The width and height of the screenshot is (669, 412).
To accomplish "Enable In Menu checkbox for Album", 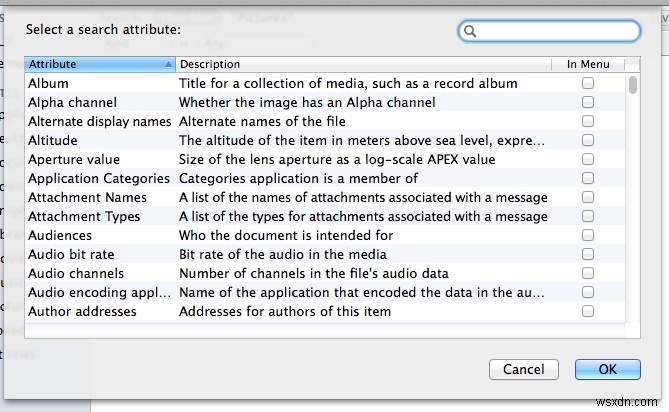I will coord(588,84).
